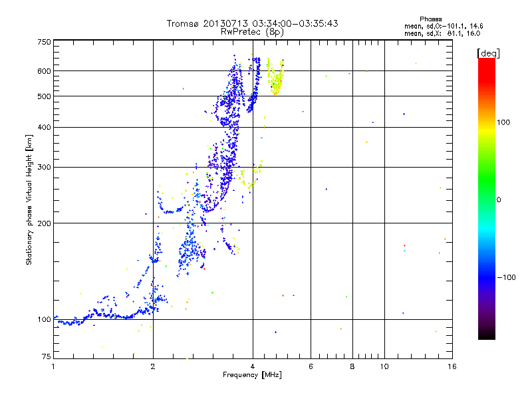The width and height of the screenshot is (532, 399).
Task: Click the 'Stationary phase Virtual Height [km]' axis label
Action: (29, 200)
